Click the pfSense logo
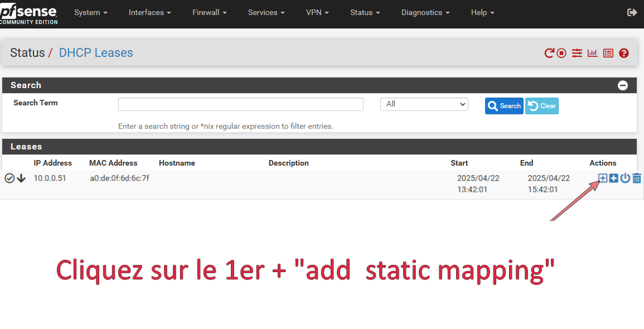Image resolution: width=644 pixels, height=329 pixels. click(28, 14)
